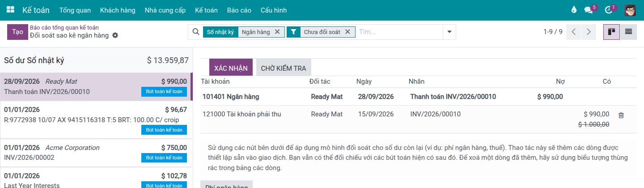
Task: Click Bút toán kế toán for Ready Mat
Action: pos(164,92)
